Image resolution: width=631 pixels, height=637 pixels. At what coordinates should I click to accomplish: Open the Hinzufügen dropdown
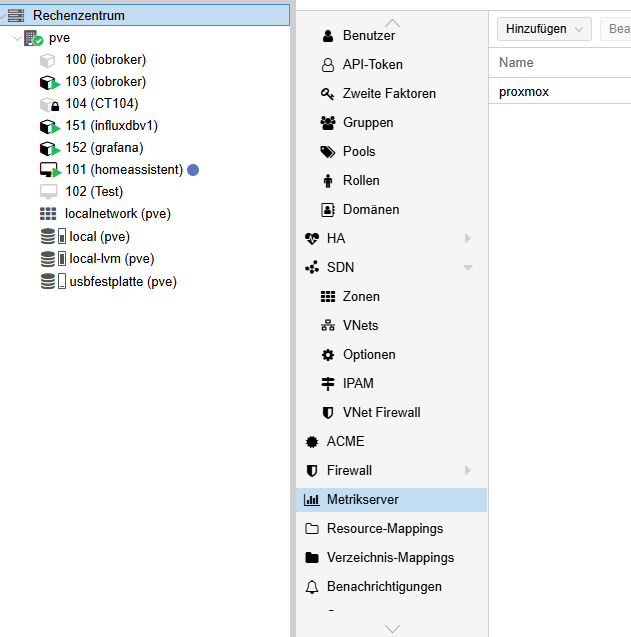(544, 29)
